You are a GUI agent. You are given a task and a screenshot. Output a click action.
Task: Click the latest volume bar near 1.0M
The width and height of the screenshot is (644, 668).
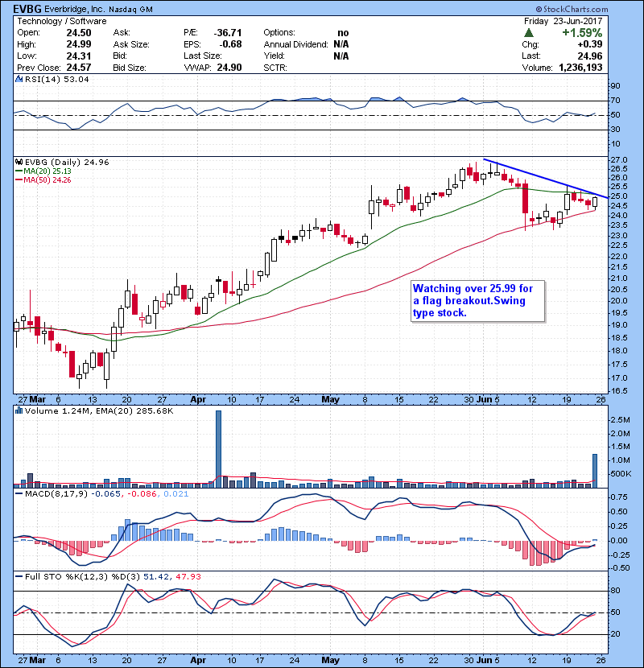(x=595, y=470)
